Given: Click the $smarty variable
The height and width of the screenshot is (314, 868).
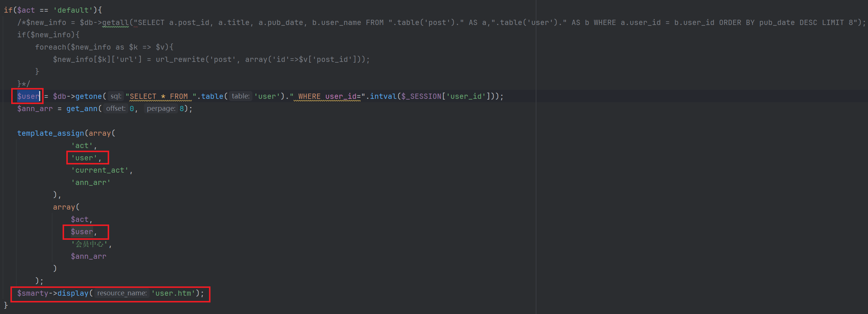Looking at the screenshot, I should pos(33,293).
